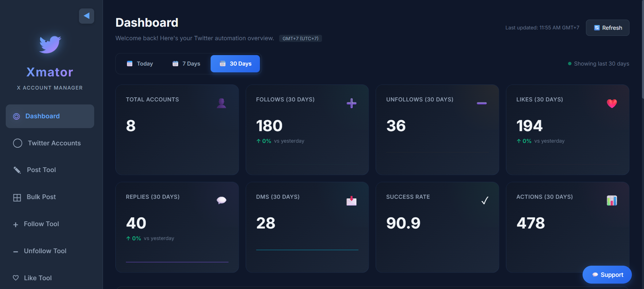The width and height of the screenshot is (644, 289).
Task: Click the DMs inbox icon
Action: 351,201
